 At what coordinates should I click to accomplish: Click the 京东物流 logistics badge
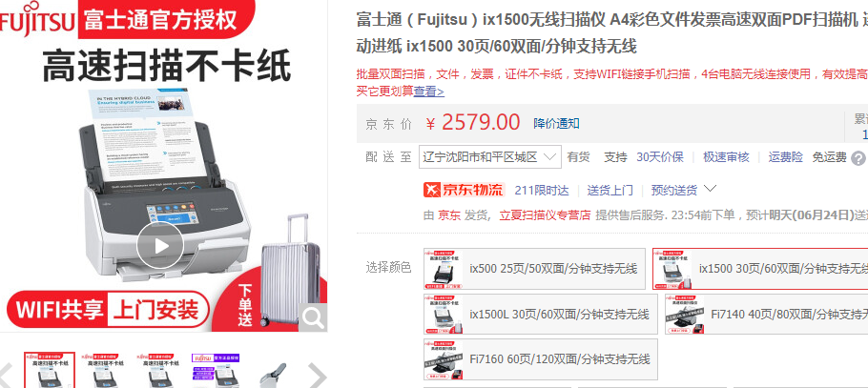pyautogui.click(x=464, y=190)
